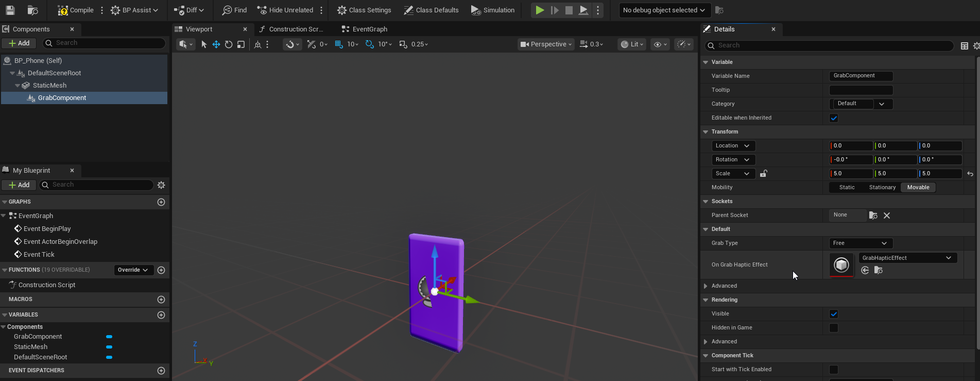Reset Scale to default arrow icon
Image resolution: width=980 pixels, height=381 pixels.
[x=970, y=174]
